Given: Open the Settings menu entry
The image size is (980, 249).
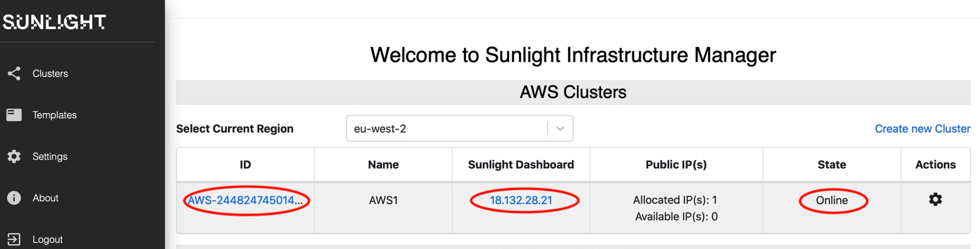Looking at the screenshot, I should (50, 156).
